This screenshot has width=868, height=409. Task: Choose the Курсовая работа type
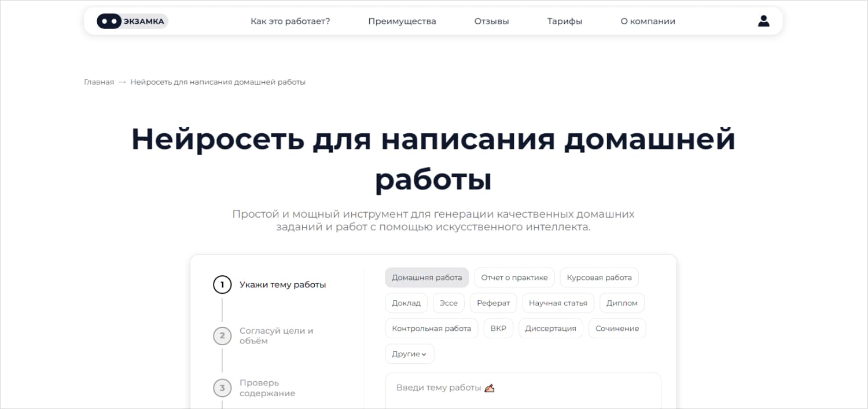(599, 277)
